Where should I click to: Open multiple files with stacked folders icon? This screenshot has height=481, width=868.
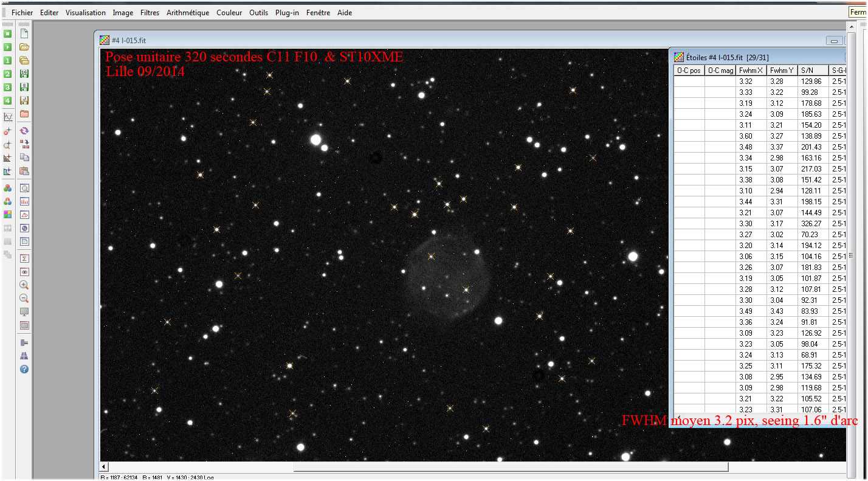click(24, 61)
